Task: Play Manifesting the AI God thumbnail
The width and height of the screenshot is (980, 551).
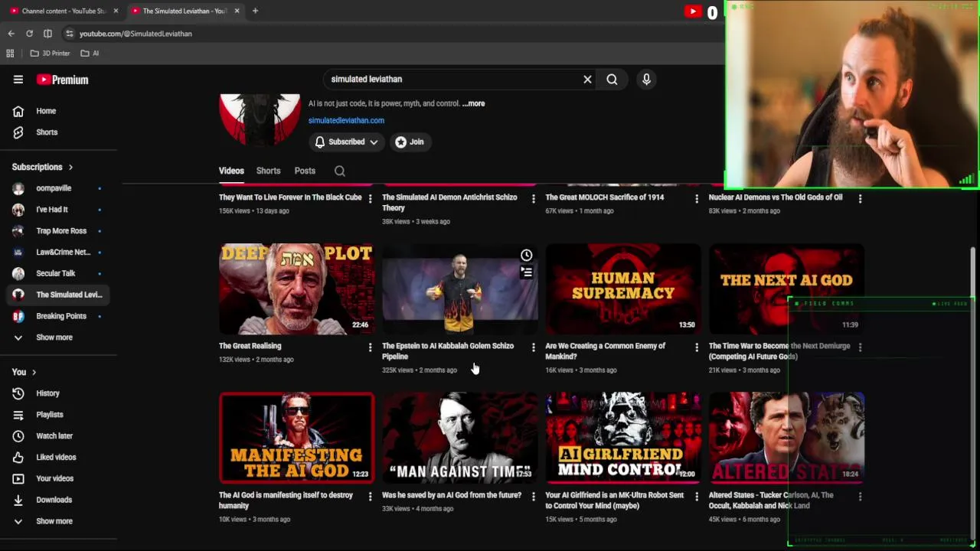Action: click(297, 439)
